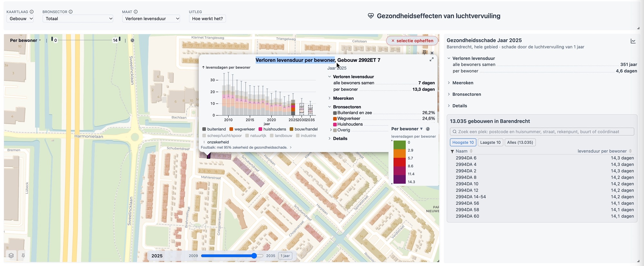The height and width of the screenshot is (266, 644).
Task: Click the selectie opheffen button
Action: [412, 41]
